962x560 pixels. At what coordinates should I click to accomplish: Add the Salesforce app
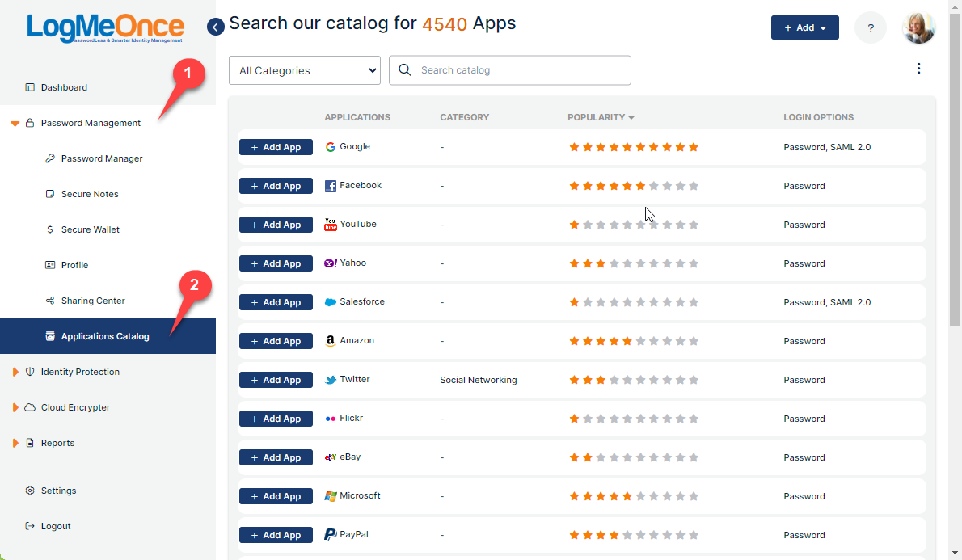pos(276,302)
